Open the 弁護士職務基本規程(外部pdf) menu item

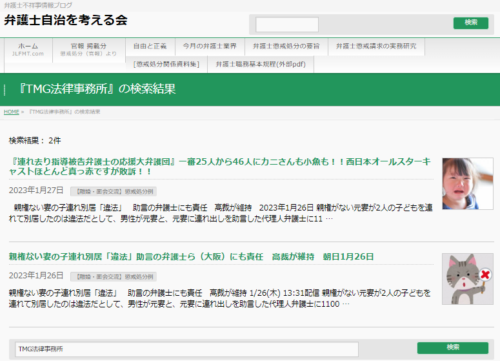[x=261, y=64]
